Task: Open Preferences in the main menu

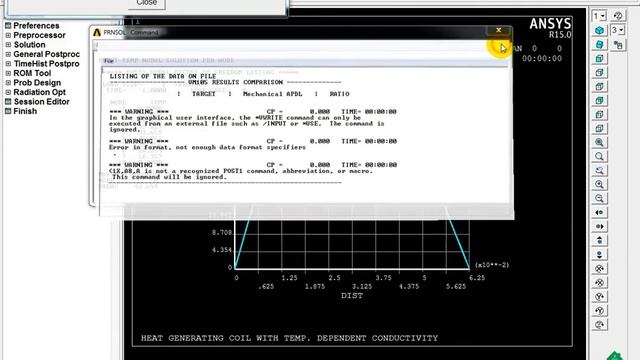Action: click(x=36, y=26)
